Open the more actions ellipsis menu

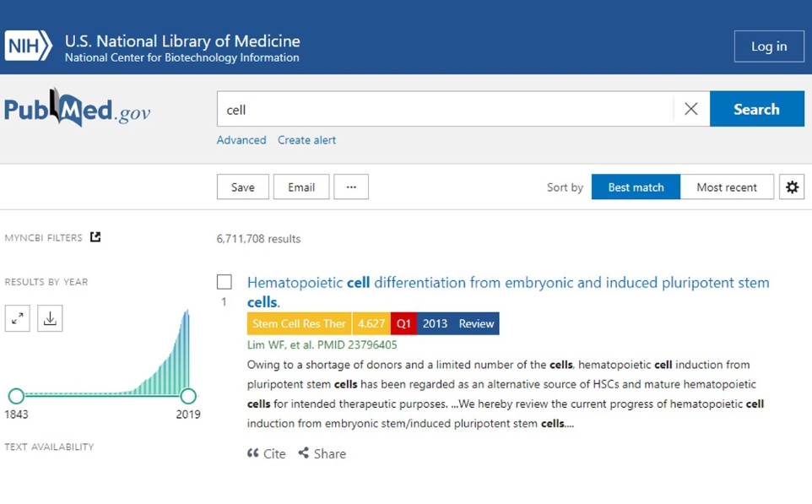coord(351,187)
